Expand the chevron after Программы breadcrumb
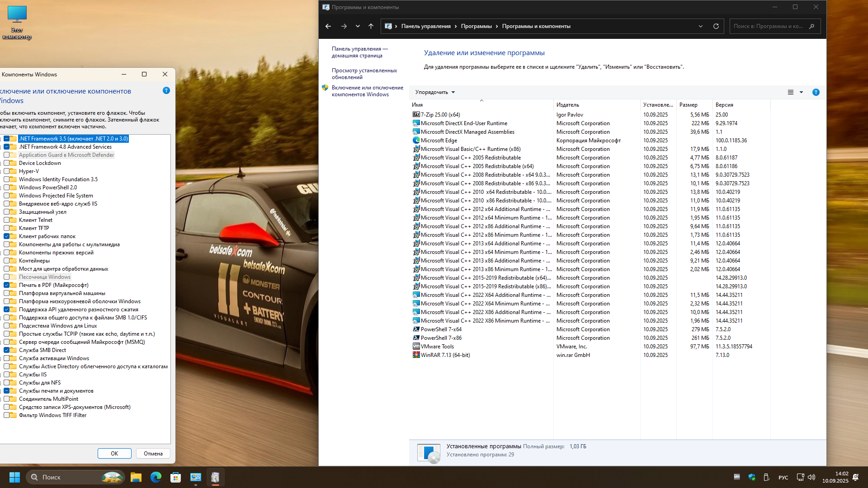Viewport: 868px width, 488px height. [497, 26]
